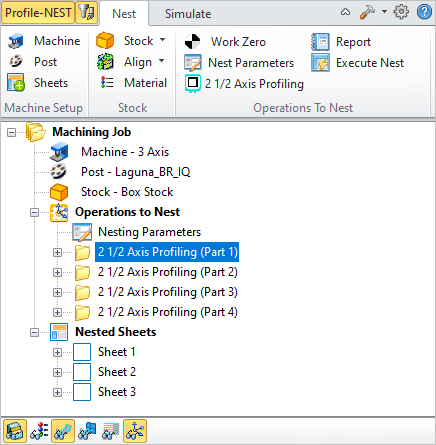Click the Post label in ribbon

pos(45,62)
